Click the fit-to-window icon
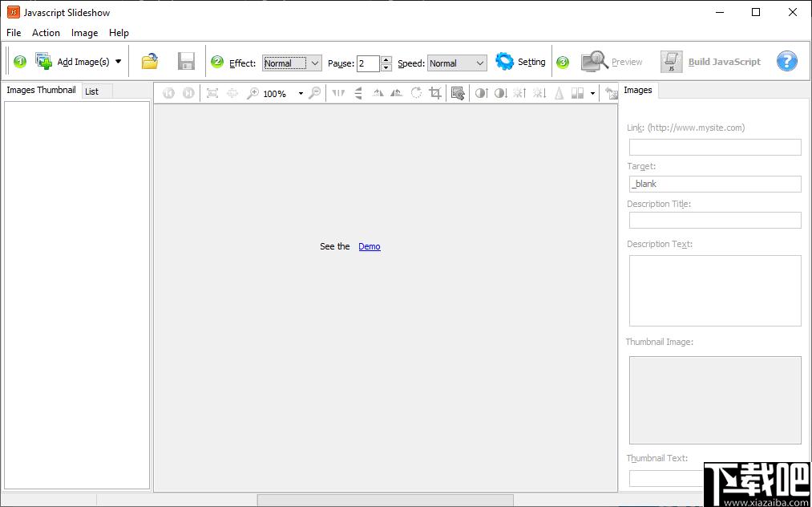Screen dimensions: 812x507 (212, 93)
